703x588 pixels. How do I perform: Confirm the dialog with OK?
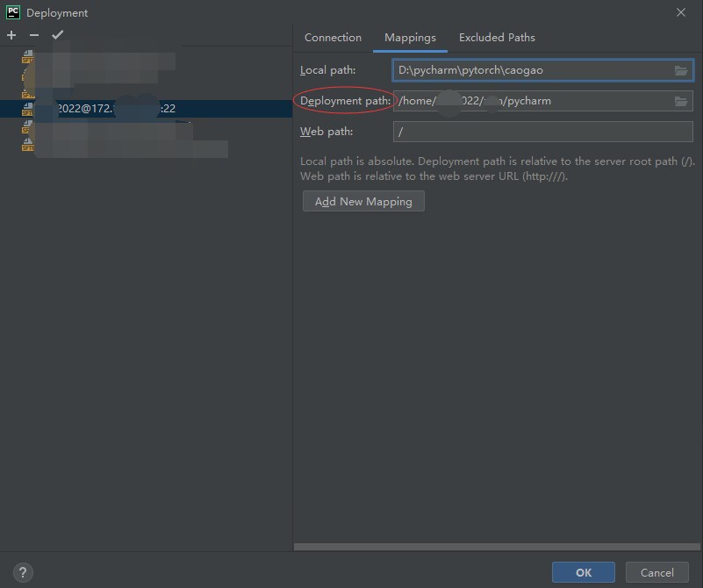point(584,572)
